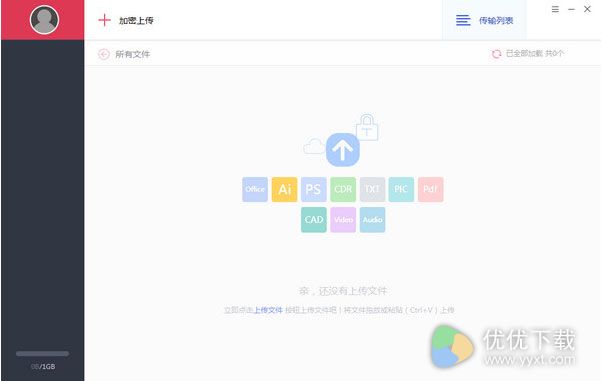Open the hamburger menu in the title bar
The image size is (602, 381).
555,9
